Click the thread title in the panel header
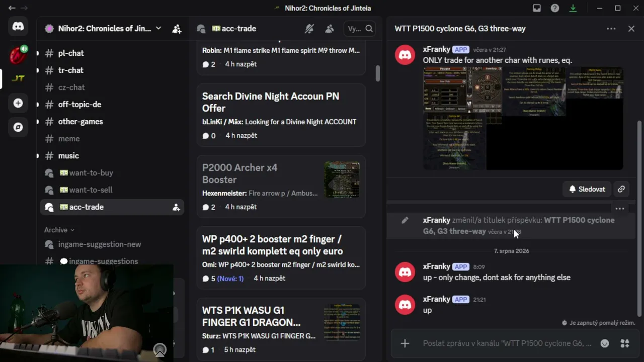 coord(460,29)
